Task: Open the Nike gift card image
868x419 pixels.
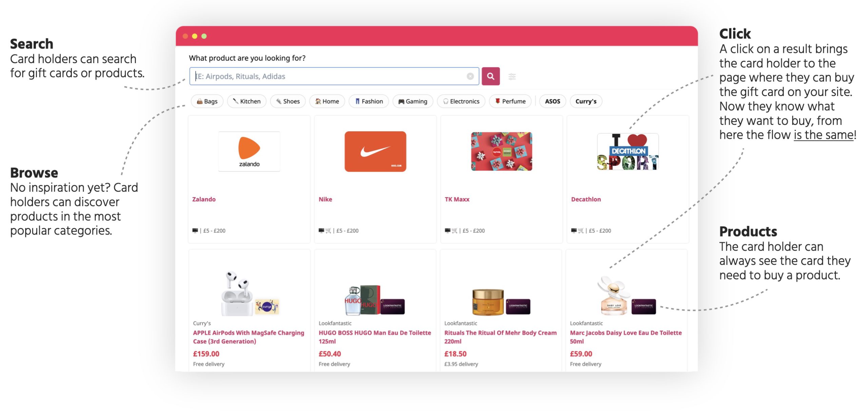Action: (375, 151)
